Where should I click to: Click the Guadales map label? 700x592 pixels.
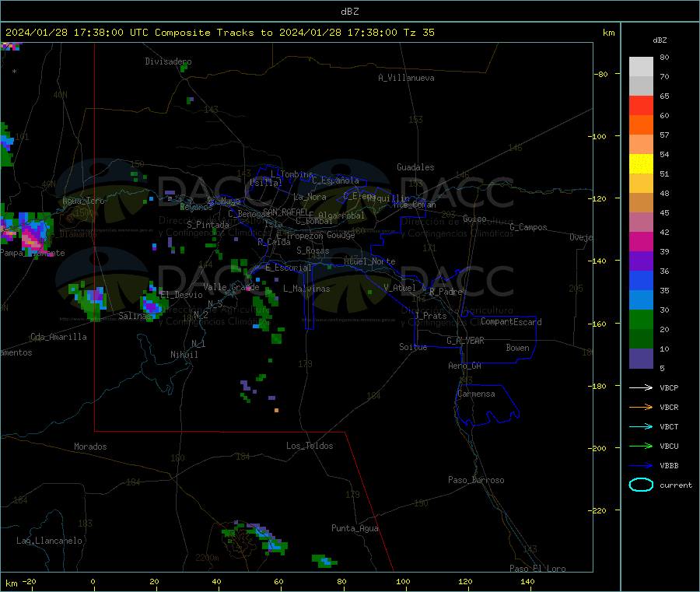point(415,167)
